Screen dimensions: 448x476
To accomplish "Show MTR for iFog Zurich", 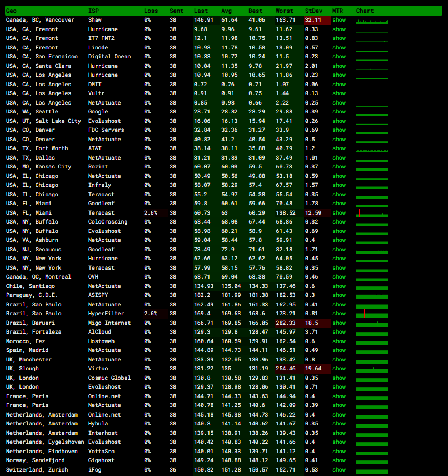I will tap(339, 470).
